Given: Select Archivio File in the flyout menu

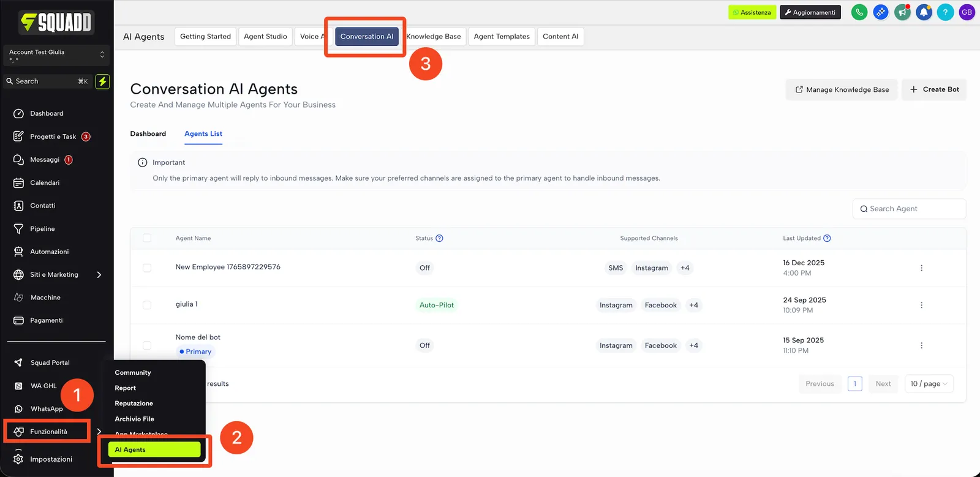Looking at the screenshot, I should (135, 419).
